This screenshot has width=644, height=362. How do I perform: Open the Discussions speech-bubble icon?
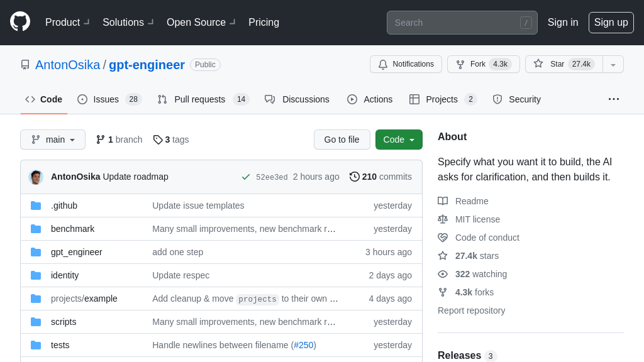(270, 99)
